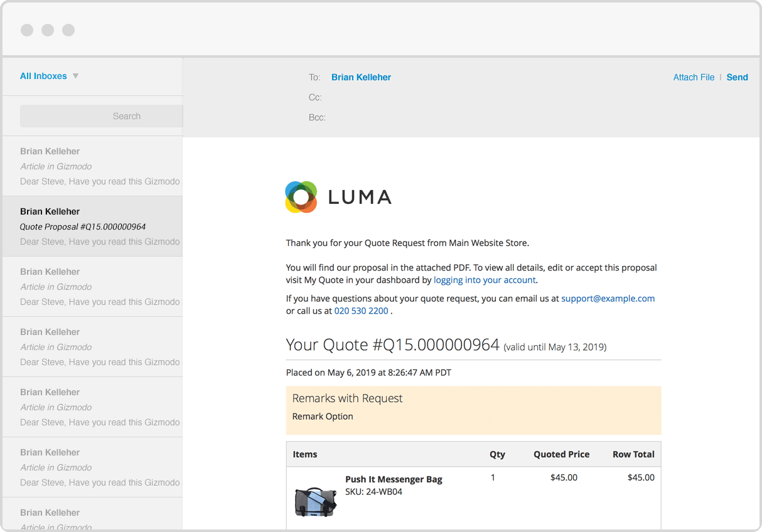762x532 pixels.
Task: Click the red window close dot
Action: click(27, 30)
